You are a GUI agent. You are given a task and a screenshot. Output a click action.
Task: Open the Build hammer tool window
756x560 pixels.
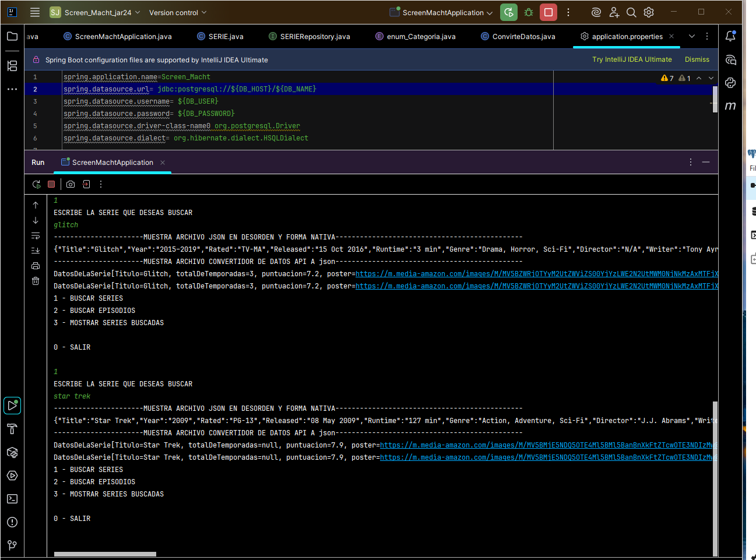pos(12,429)
